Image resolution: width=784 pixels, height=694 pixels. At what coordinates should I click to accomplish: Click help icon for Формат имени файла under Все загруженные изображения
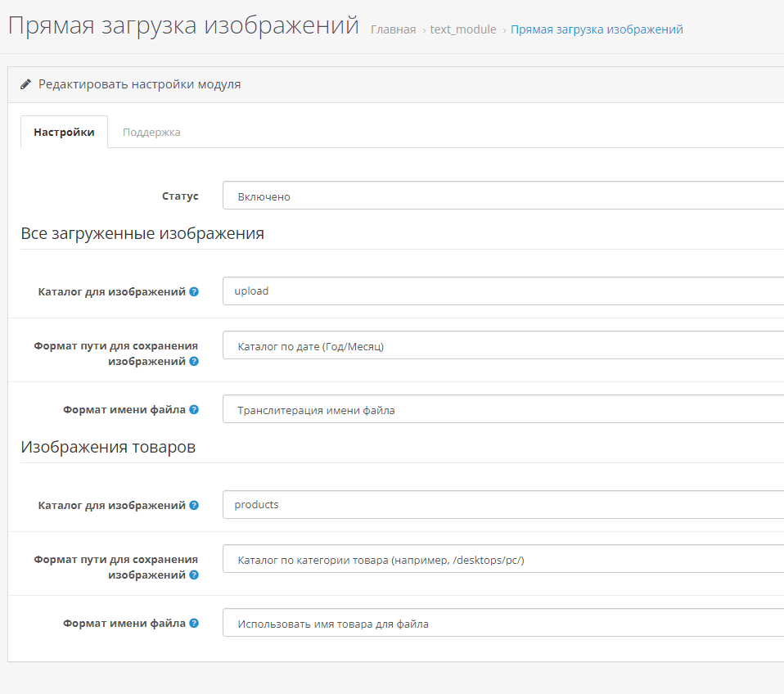pyautogui.click(x=194, y=410)
